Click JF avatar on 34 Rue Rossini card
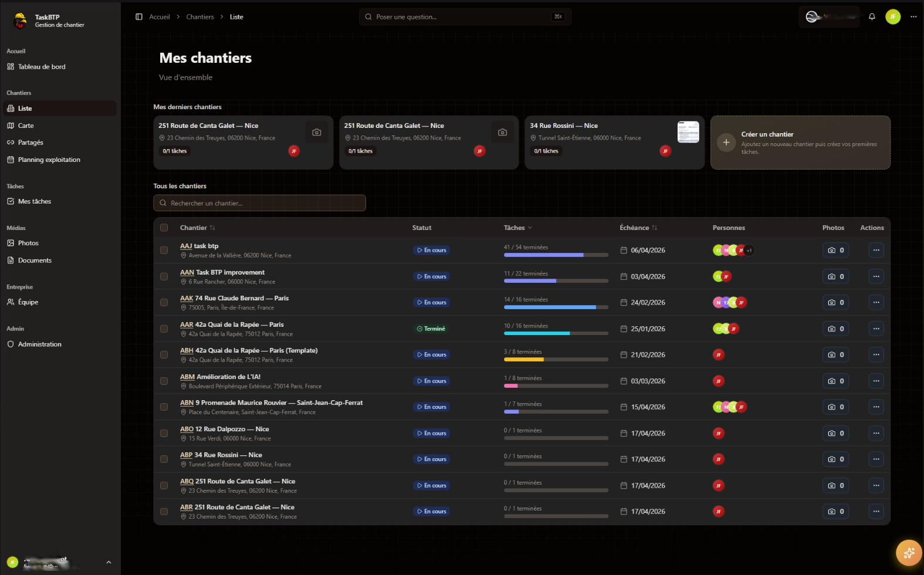Screen dimensions: 924x575 665,151
